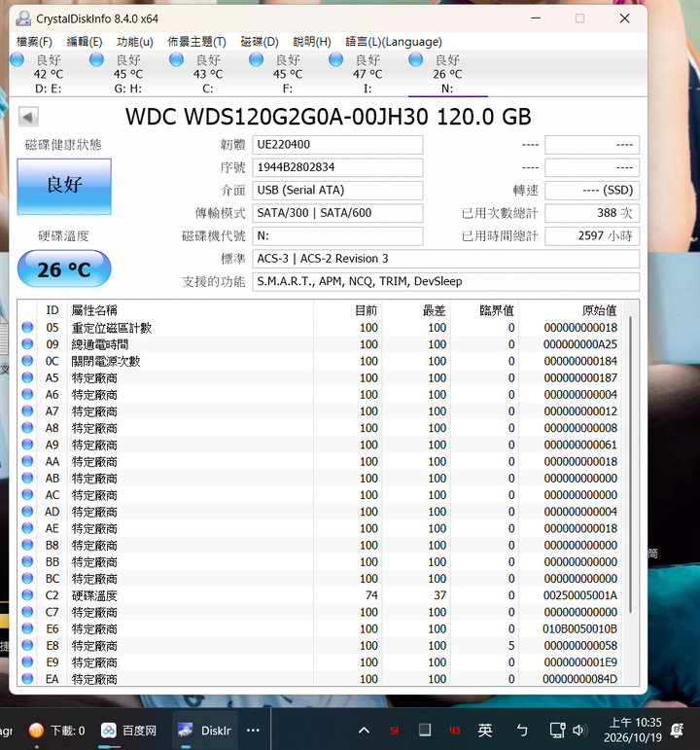
Task: Click status orb for attribute 0C
Action: (x=28, y=361)
